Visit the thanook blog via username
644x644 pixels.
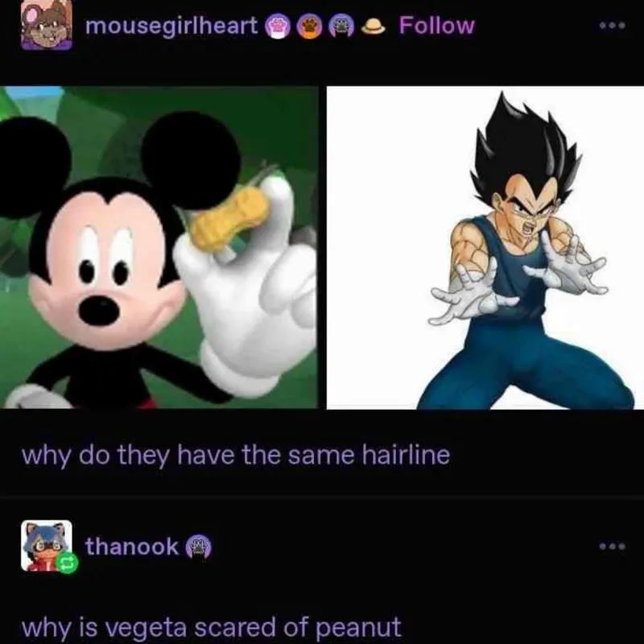[x=132, y=547]
